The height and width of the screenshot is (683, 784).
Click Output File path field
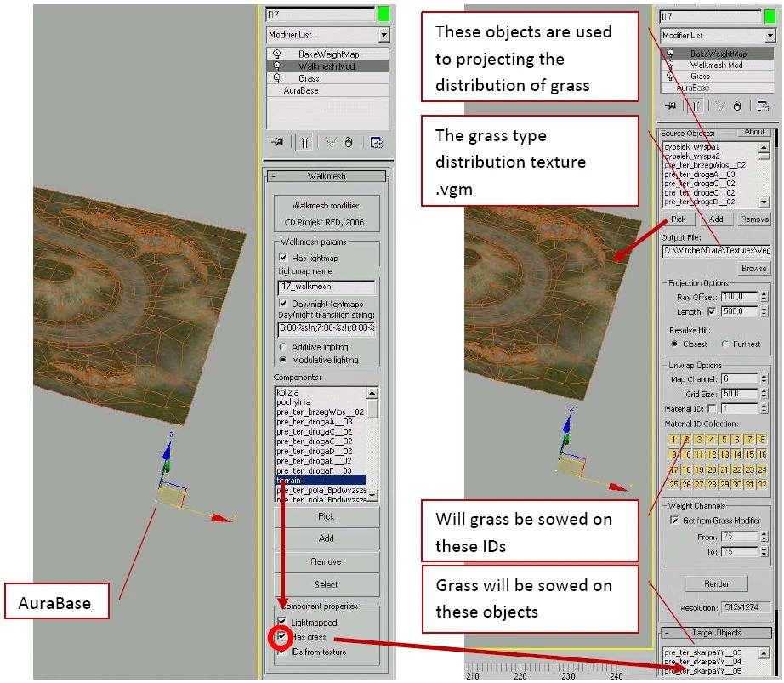tap(715, 250)
